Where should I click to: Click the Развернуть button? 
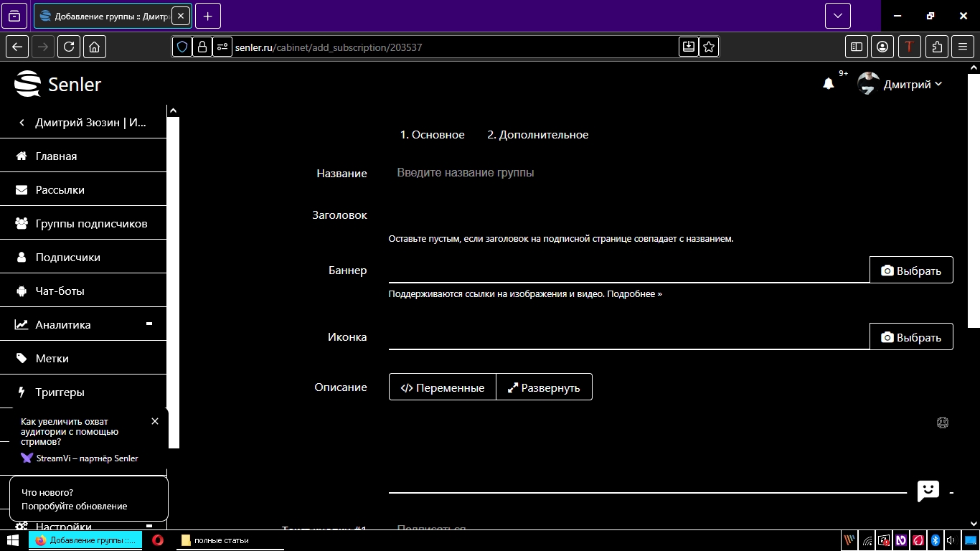[x=544, y=387]
